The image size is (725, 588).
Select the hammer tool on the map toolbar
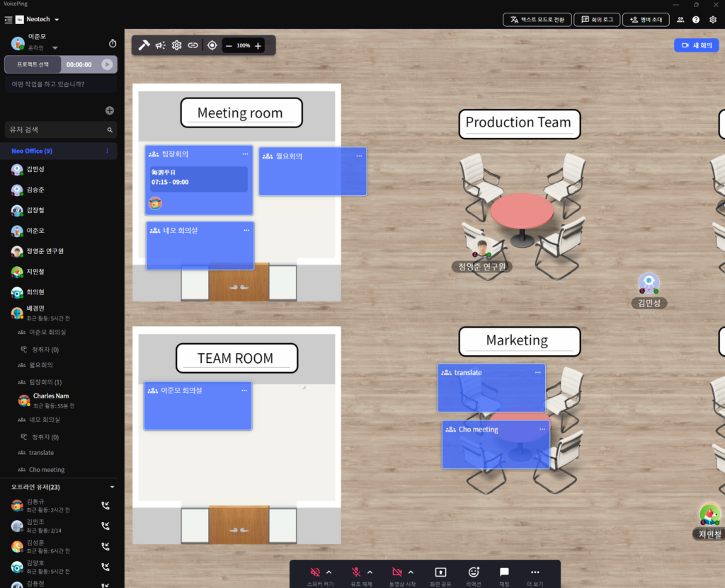click(x=144, y=45)
